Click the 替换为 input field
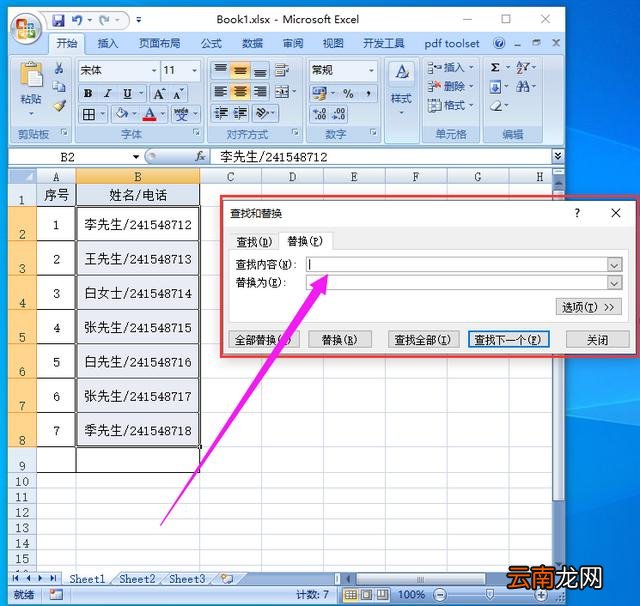640x606 pixels. tap(457, 282)
